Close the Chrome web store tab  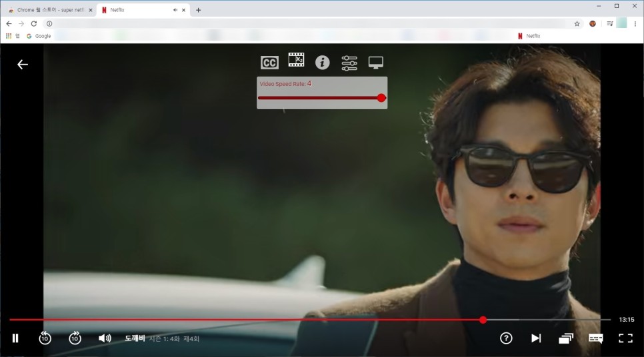(x=91, y=10)
